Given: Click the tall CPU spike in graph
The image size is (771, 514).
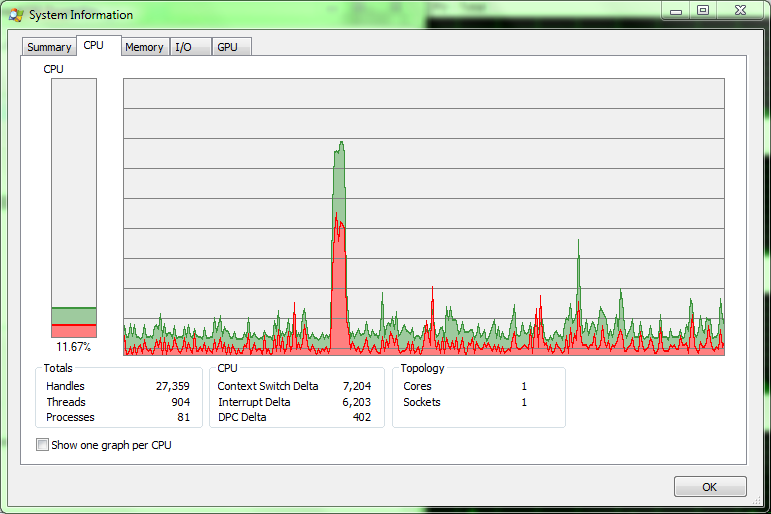Looking at the screenshot, I should point(339,246).
